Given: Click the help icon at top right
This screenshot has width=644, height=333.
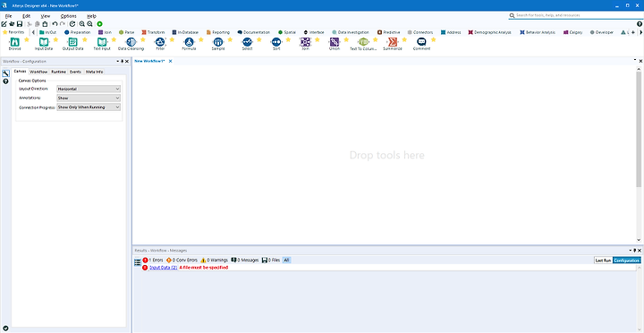Looking at the screenshot, I should (639, 24).
